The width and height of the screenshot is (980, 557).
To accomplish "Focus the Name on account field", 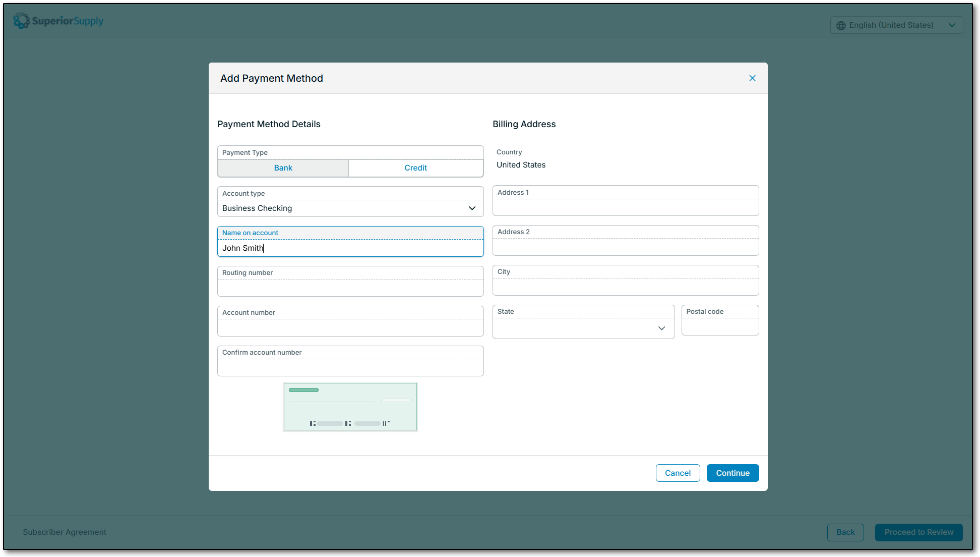I will click(350, 242).
